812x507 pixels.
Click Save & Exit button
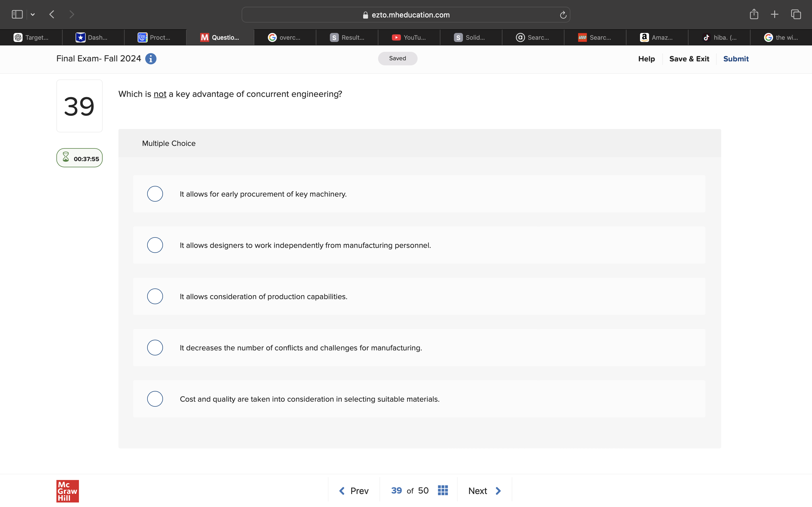689,59
